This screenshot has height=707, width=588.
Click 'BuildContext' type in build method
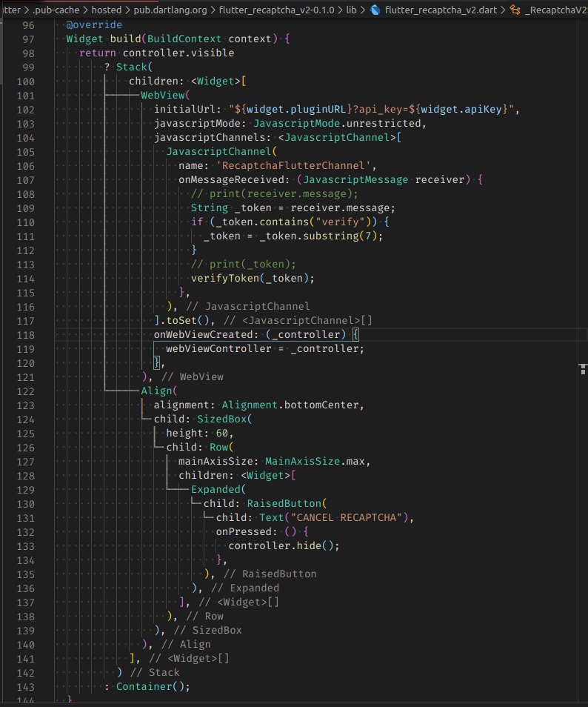pyautogui.click(x=184, y=39)
